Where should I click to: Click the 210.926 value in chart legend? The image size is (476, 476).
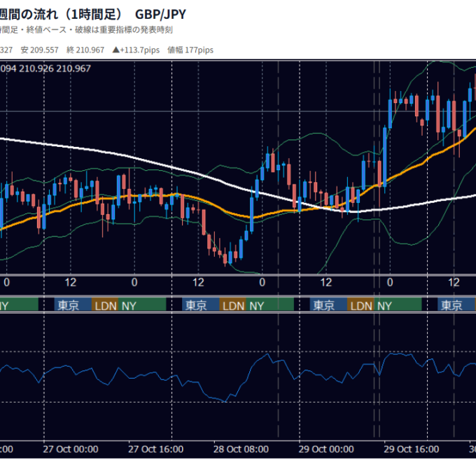click(x=36, y=69)
